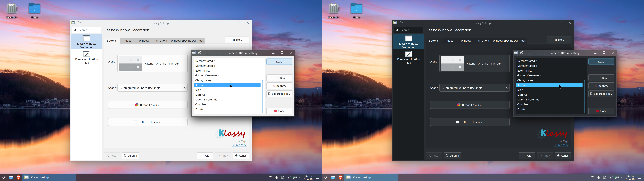This screenshot has height=181, width=644.
Task: Open the Shape dropdown in the light window
Action: (x=153, y=88)
